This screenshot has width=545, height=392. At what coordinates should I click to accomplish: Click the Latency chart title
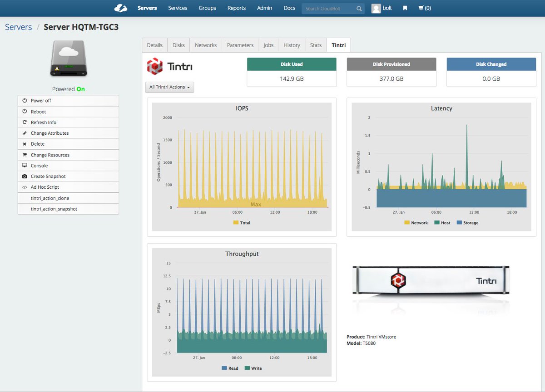(441, 108)
